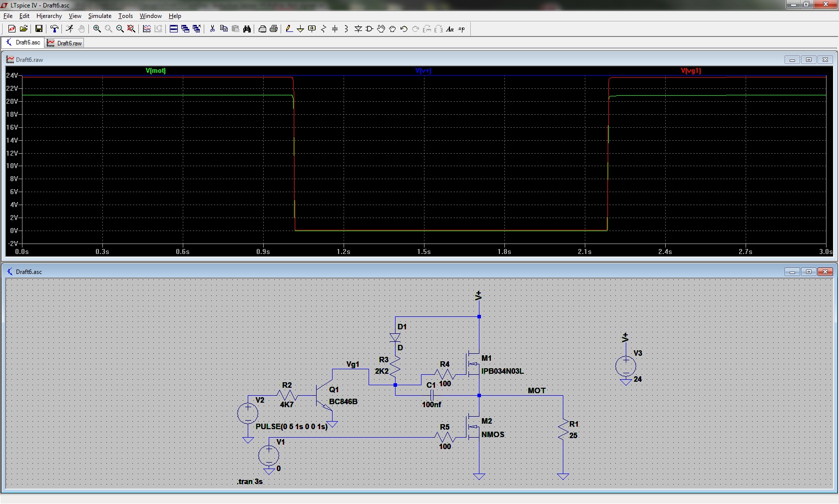This screenshot has height=504, width=839.
Task: Click the Run simulation icon
Action: click(69, 29)
